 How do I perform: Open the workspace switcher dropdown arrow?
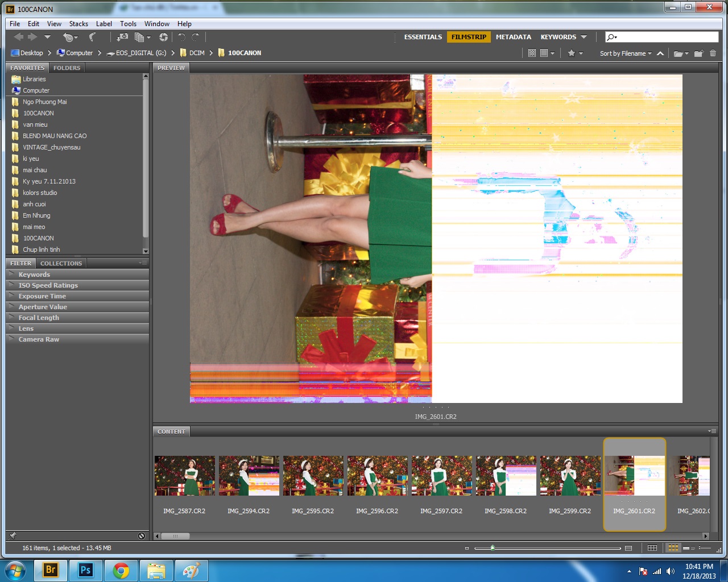pos(584,37)
